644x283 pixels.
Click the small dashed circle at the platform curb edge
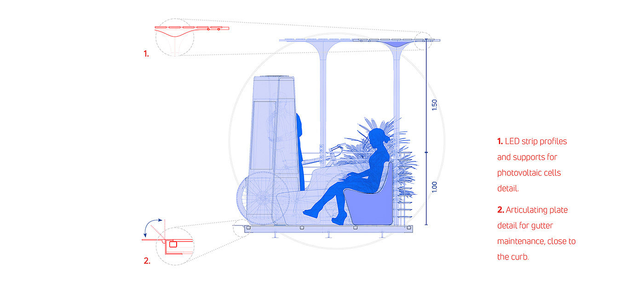point(241,228)
